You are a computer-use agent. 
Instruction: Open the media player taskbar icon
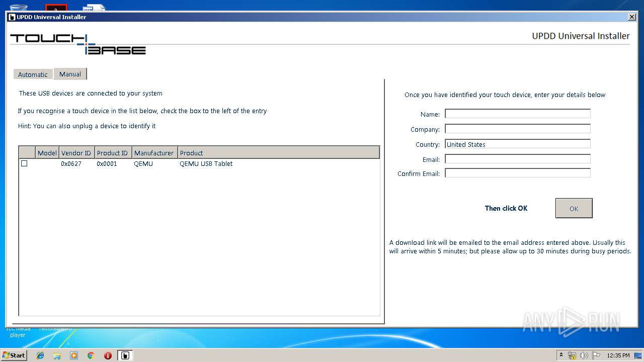[74, 355]
